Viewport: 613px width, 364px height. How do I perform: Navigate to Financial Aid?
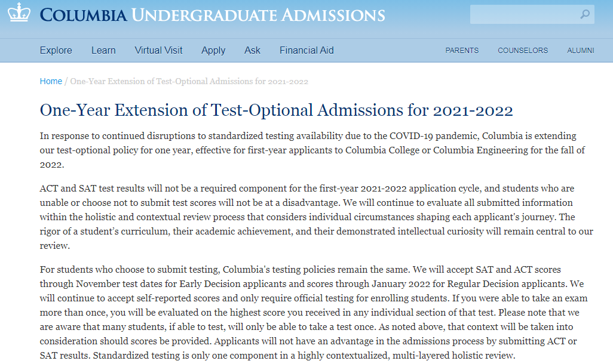tap(306, 50)
